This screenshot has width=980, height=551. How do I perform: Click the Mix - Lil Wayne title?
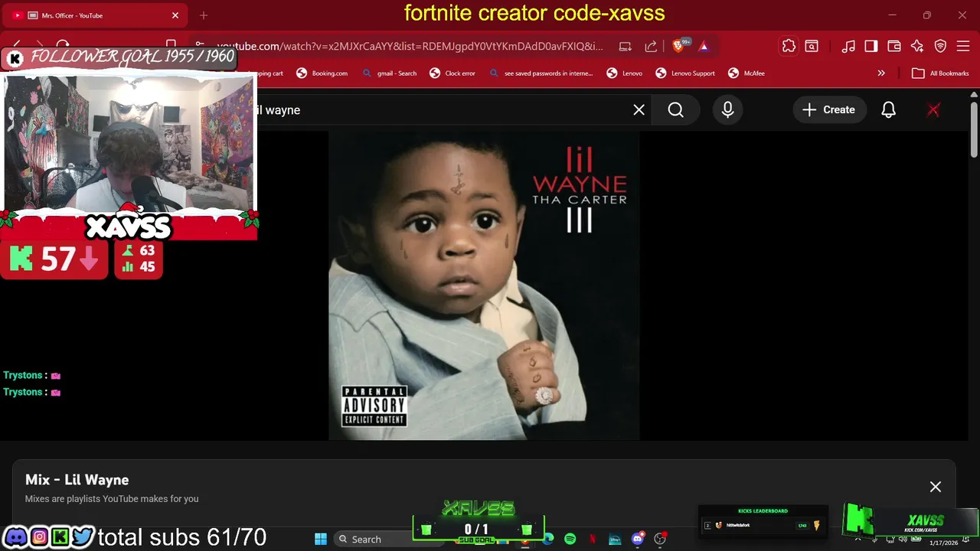pyautogui.click(x=77, y=480)
